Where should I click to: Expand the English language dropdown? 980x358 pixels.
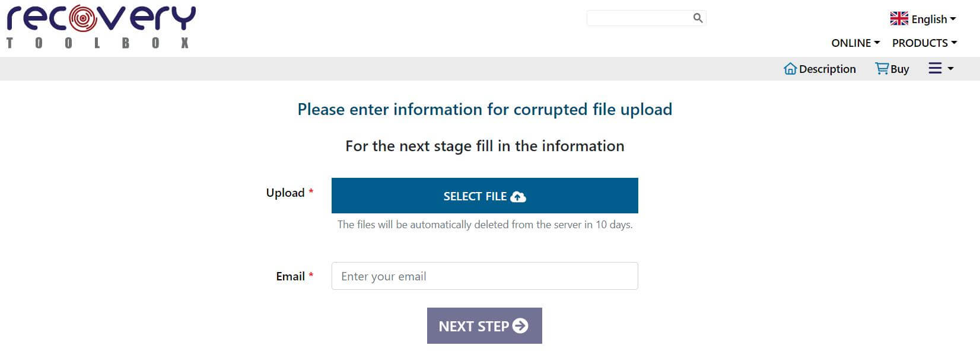coord(923,19)
